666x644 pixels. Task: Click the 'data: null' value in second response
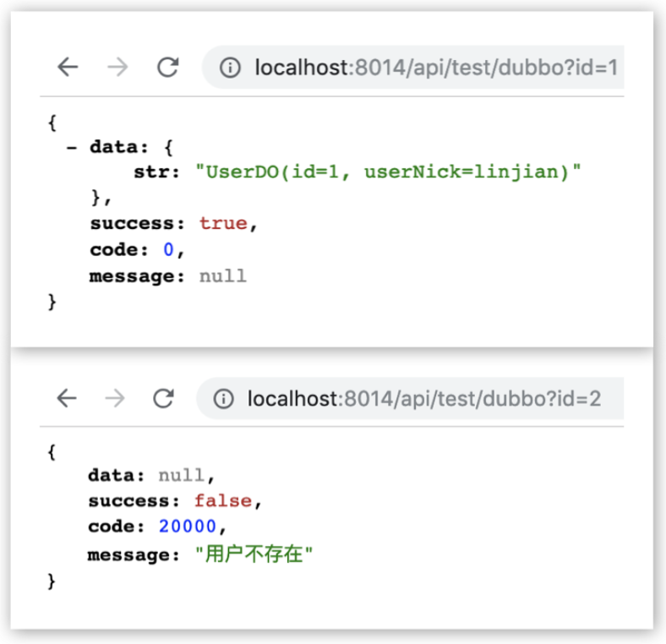coord(182,475)
